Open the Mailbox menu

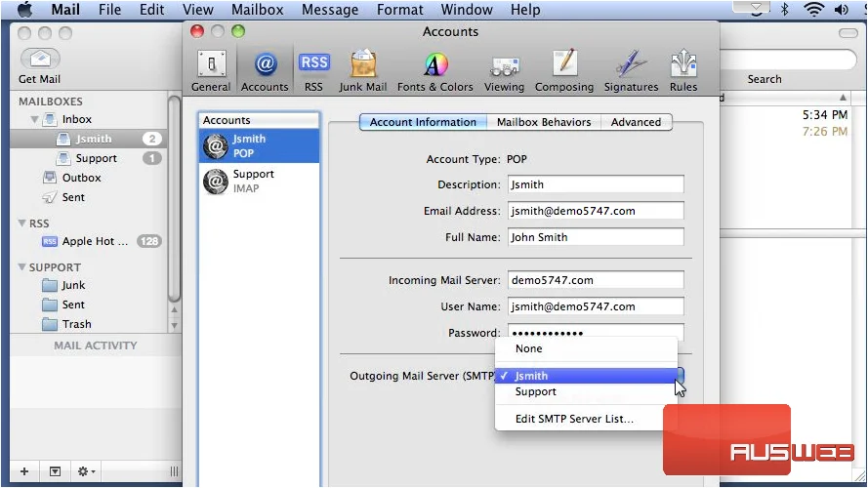click(x=258, y=10)
